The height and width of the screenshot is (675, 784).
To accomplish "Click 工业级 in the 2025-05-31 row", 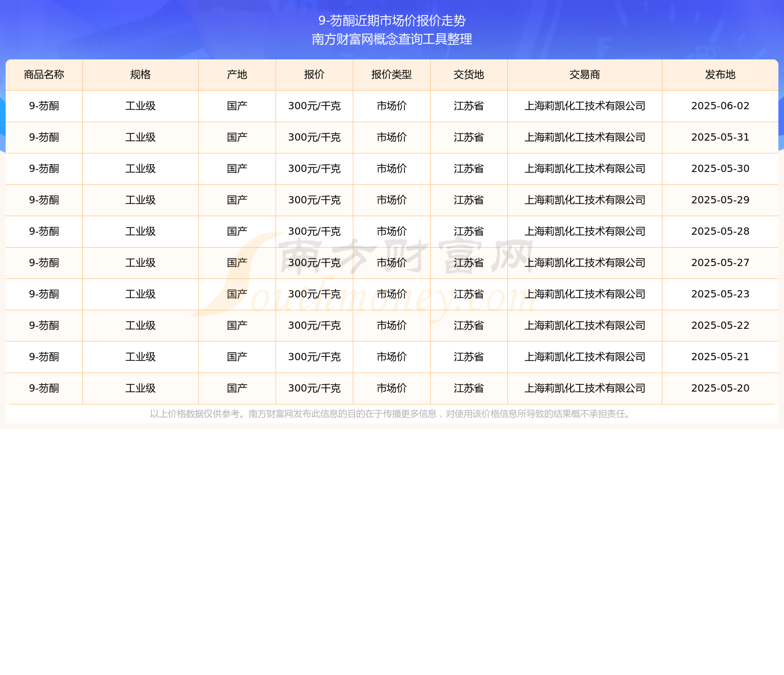I will point(141,137).
